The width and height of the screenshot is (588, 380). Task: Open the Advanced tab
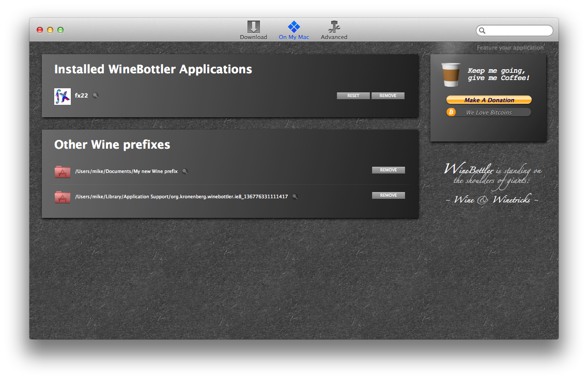point(334,30)
